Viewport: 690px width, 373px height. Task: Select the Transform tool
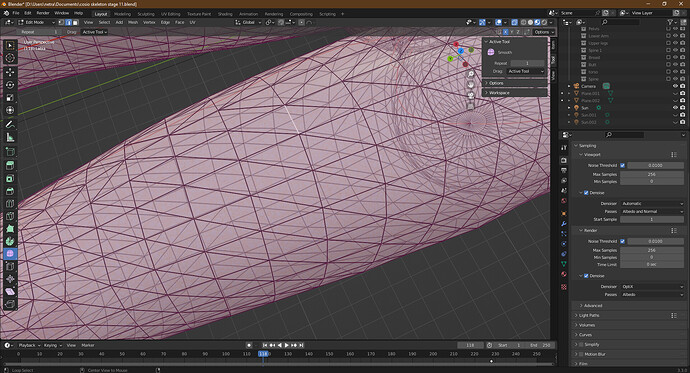10,110
